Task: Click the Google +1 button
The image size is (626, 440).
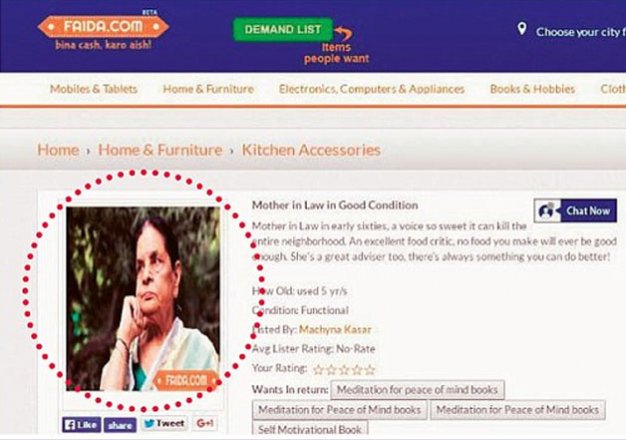Action: coord(205,423)
